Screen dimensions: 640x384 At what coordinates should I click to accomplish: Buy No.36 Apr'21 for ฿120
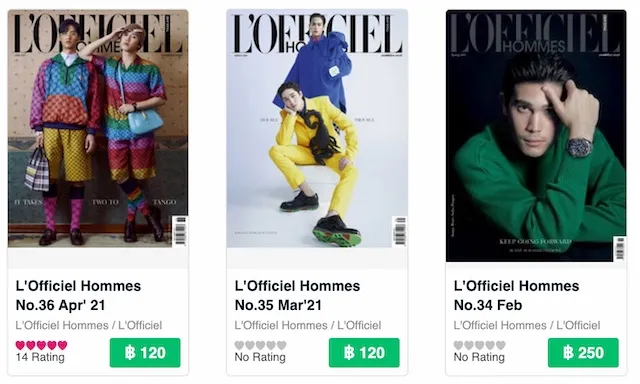pos(145,353)
